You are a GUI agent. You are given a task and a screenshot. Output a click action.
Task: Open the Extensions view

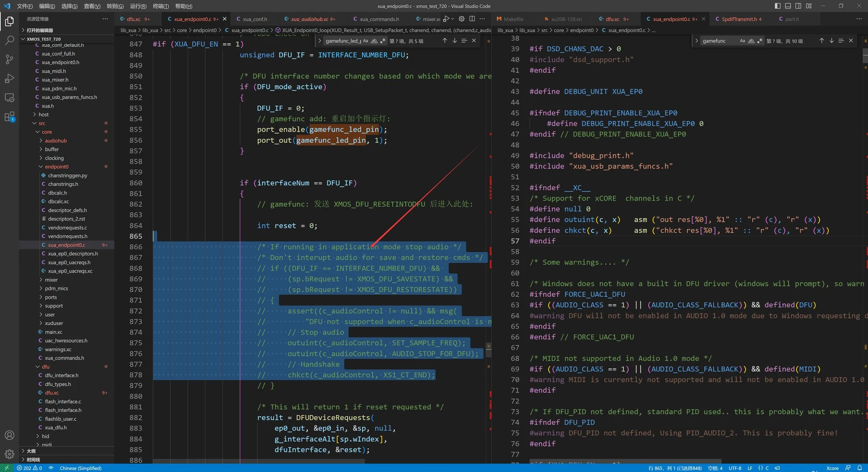pyautogui.click(x=9, y=117)
